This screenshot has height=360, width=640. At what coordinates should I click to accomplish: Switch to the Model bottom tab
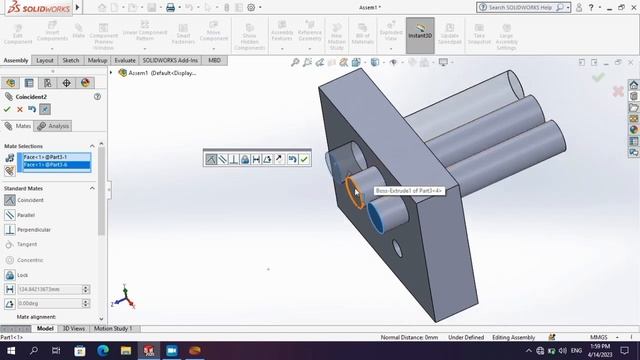click(45, 328)
